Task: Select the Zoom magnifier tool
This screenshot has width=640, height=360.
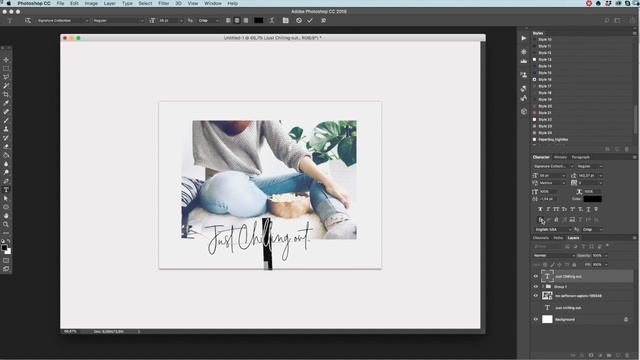Action: [6, 224]
